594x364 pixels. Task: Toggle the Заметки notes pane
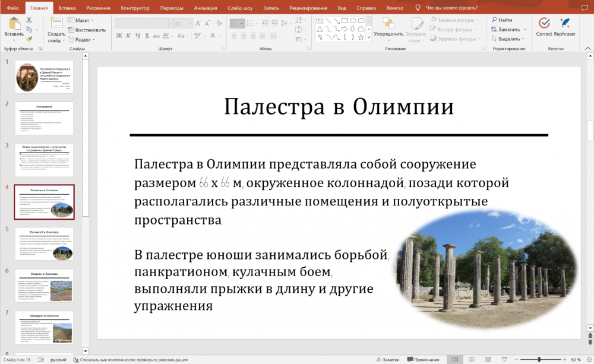tap(387, 360)
